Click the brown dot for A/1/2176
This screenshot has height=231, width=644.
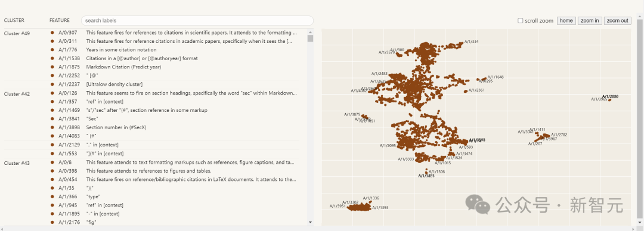pos(52,222)
